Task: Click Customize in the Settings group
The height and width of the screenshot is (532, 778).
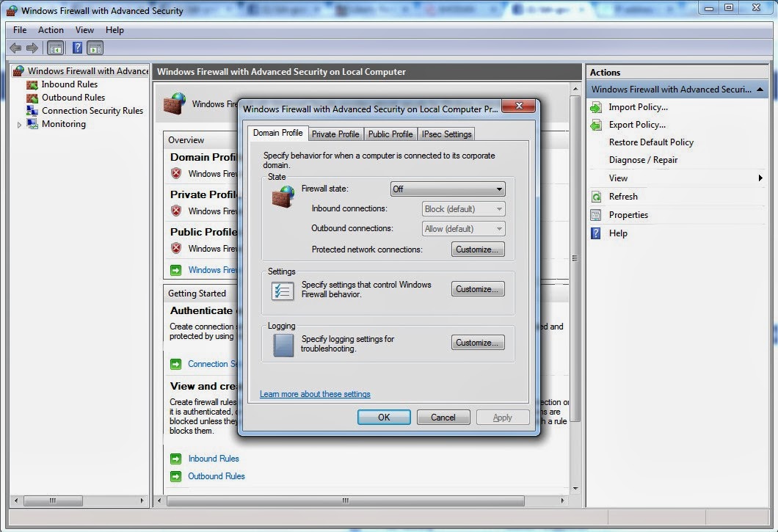Action: pyautogui.click(x=478, y=289)
